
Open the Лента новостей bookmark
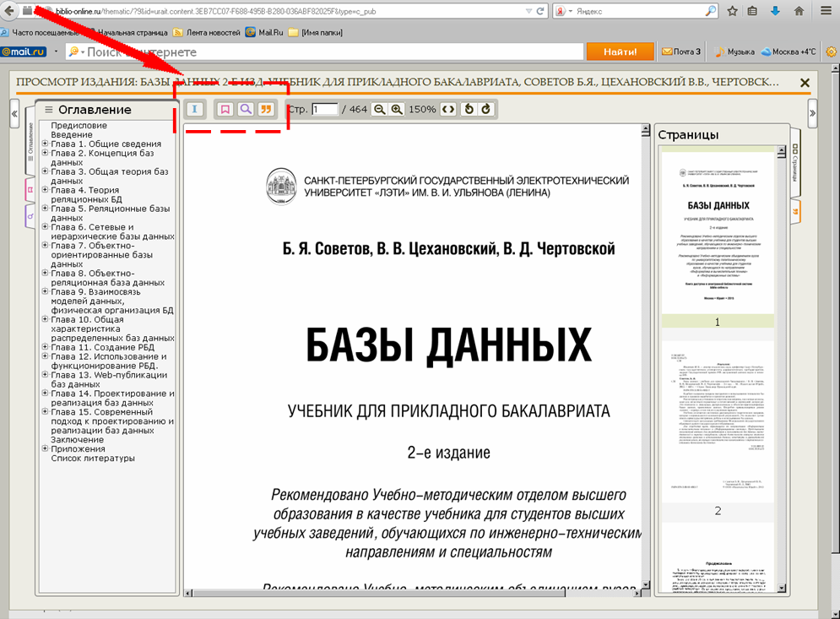(207, 33)
